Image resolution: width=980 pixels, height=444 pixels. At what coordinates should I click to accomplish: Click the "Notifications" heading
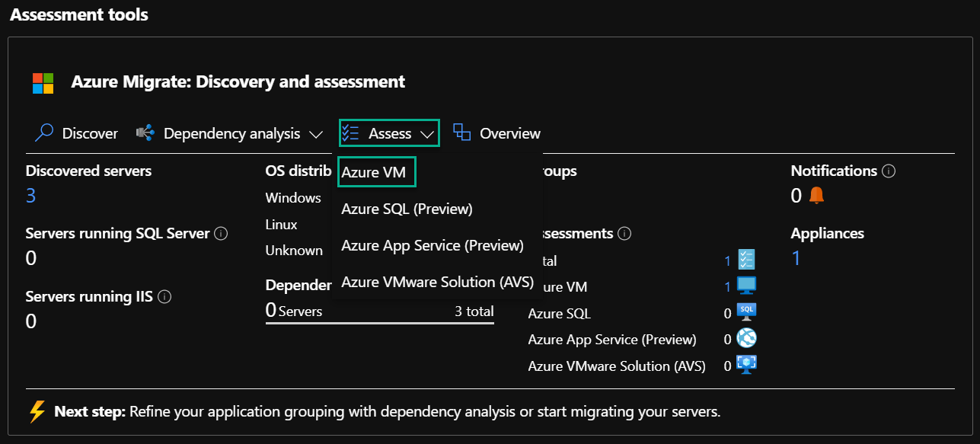click(x=834, y=171)
